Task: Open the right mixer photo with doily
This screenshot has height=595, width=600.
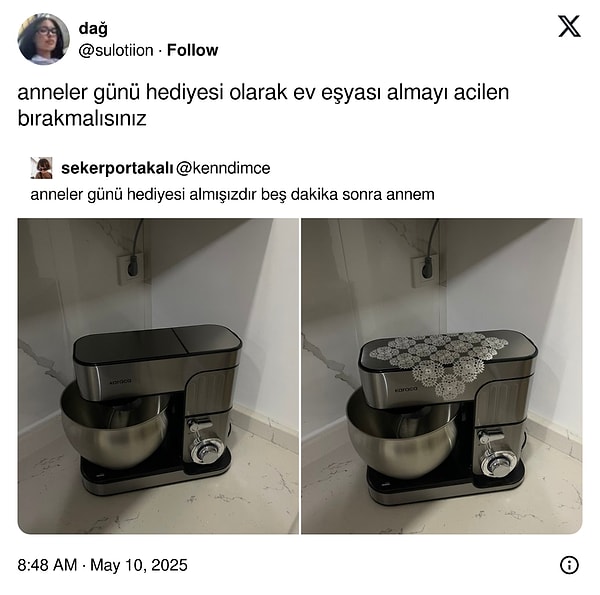Action: click(x=442, y=376)
